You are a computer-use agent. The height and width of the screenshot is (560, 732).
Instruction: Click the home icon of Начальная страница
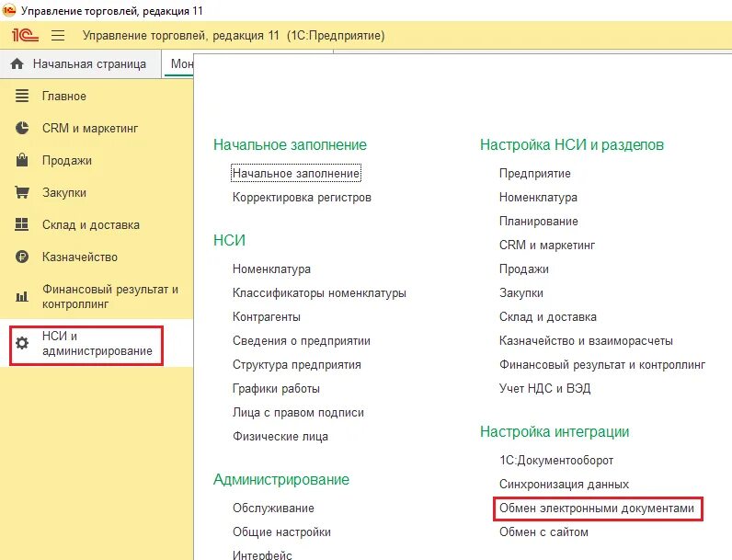tap(17, 64)
